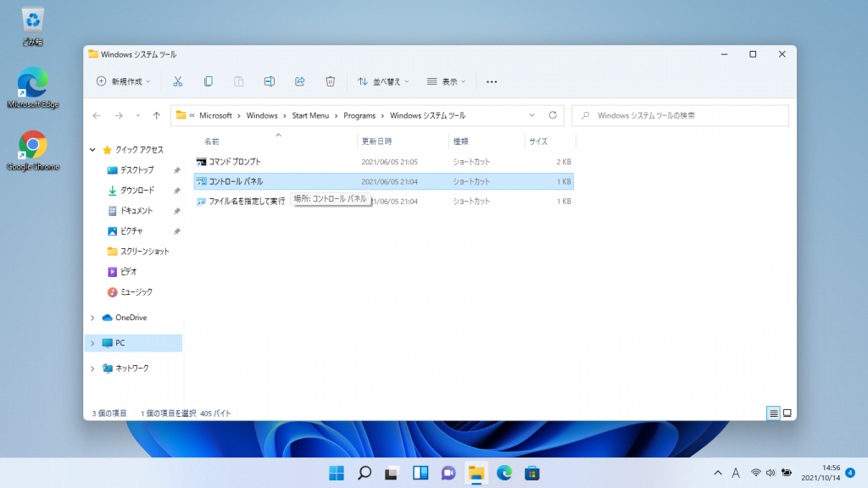This screenshot has height=488, width=868.
Task: Open Task View on taskbar
Action: point(392,473)
